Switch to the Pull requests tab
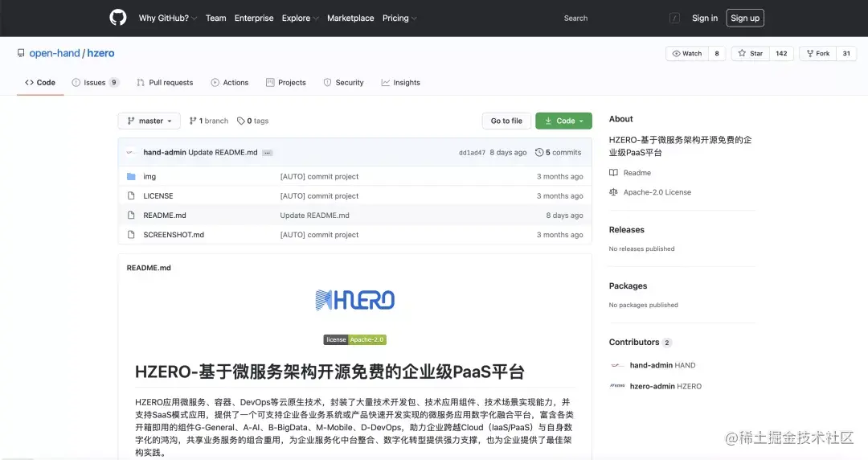Viewport: 868px width, 460px height. [165, 83]
